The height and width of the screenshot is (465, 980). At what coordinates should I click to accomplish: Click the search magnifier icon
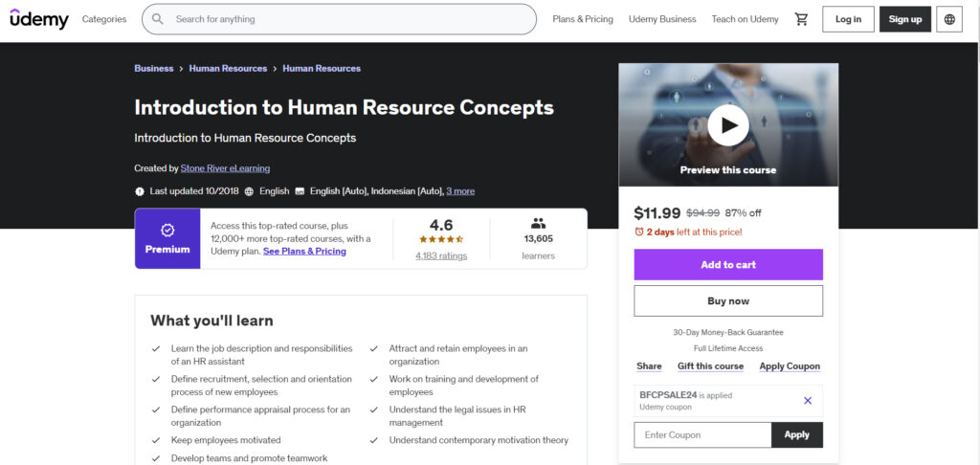(158, 19)
